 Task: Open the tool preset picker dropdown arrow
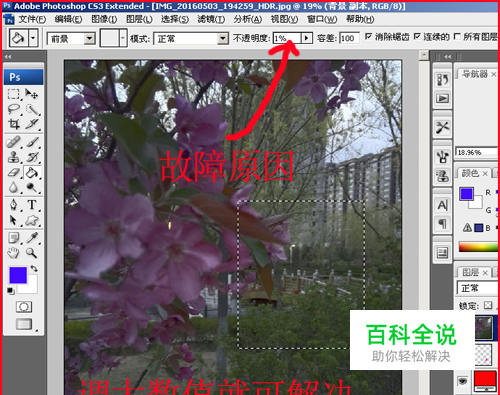pos(33,38)
